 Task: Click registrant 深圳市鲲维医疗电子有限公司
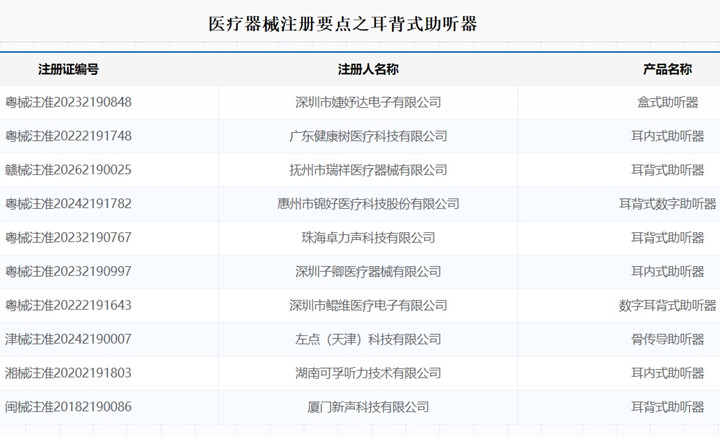coord(368,305)
